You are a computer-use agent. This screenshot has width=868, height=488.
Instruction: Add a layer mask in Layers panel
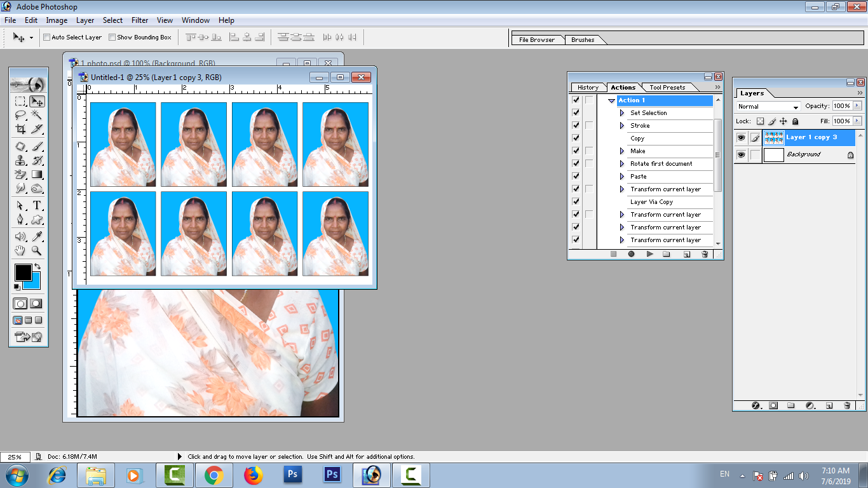(773, 405)
